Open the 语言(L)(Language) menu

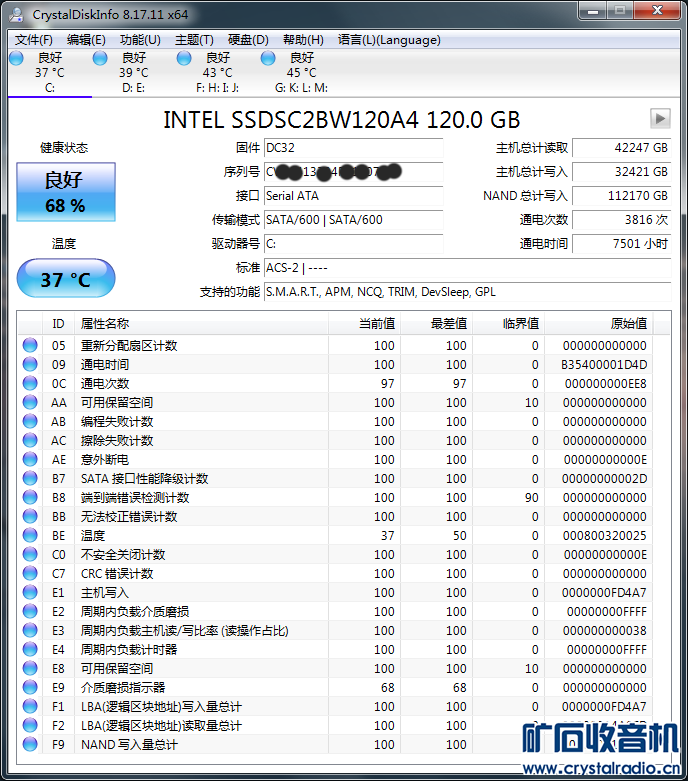389,40
